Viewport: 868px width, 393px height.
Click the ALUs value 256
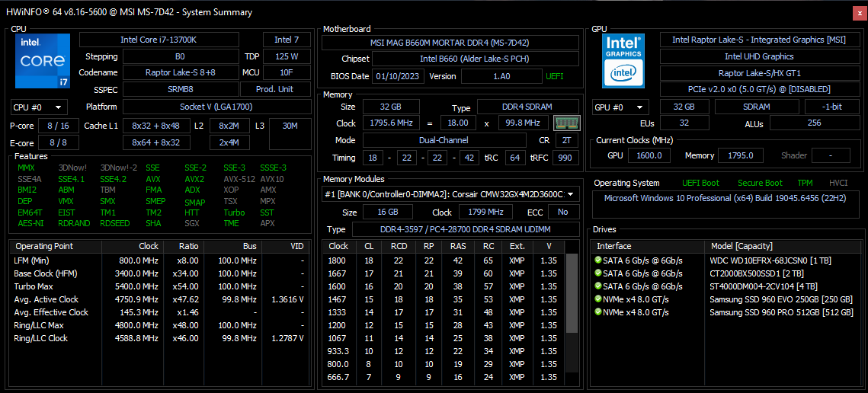(x=814, y=123)
